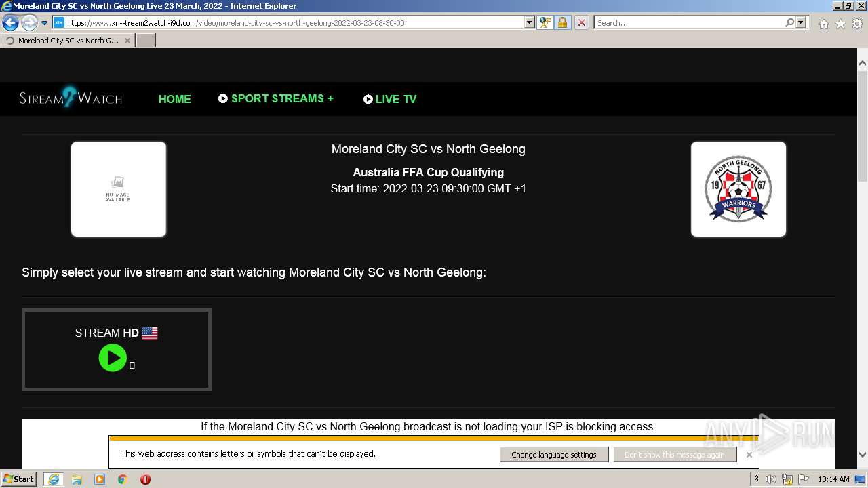
Task: Click the red security shield taskbar icon
Action: coord(145,479)
